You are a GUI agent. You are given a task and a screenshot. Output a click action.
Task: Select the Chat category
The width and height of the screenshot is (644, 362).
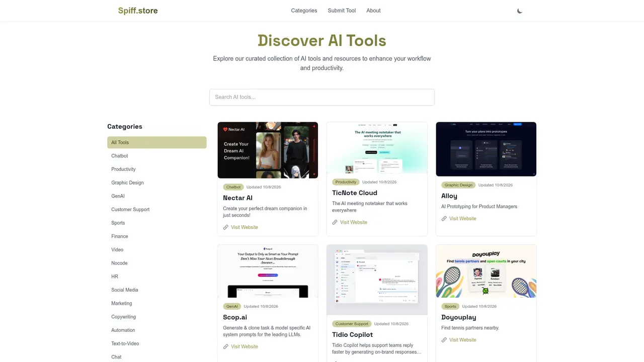(x=157, y=357)
